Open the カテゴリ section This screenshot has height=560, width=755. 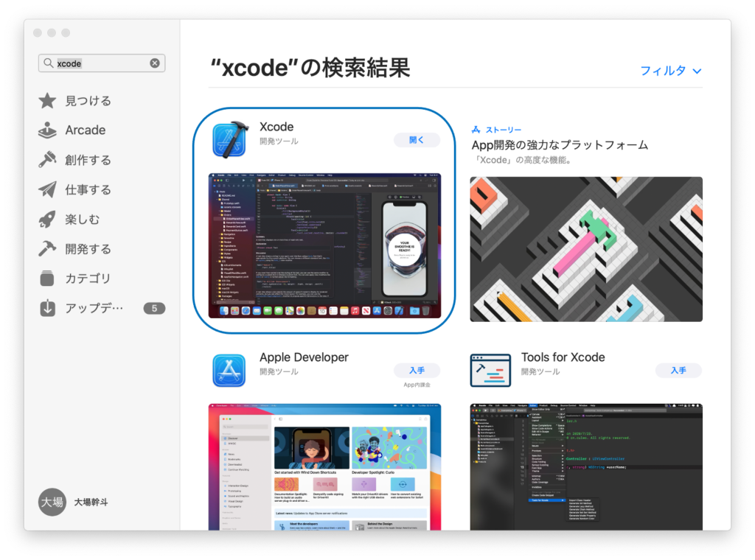(81, 278)
